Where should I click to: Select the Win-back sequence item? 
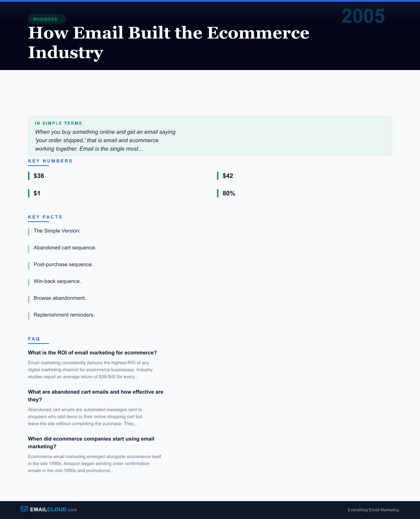(57, 281)
